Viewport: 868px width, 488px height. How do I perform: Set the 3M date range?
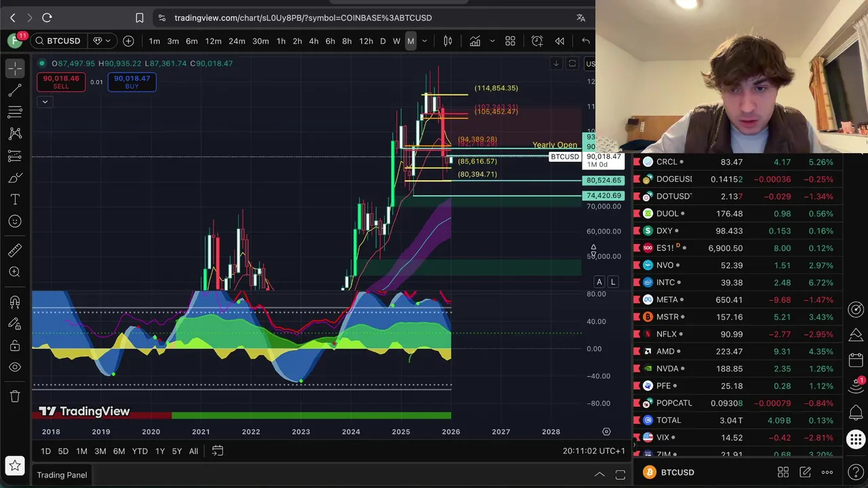100,451
